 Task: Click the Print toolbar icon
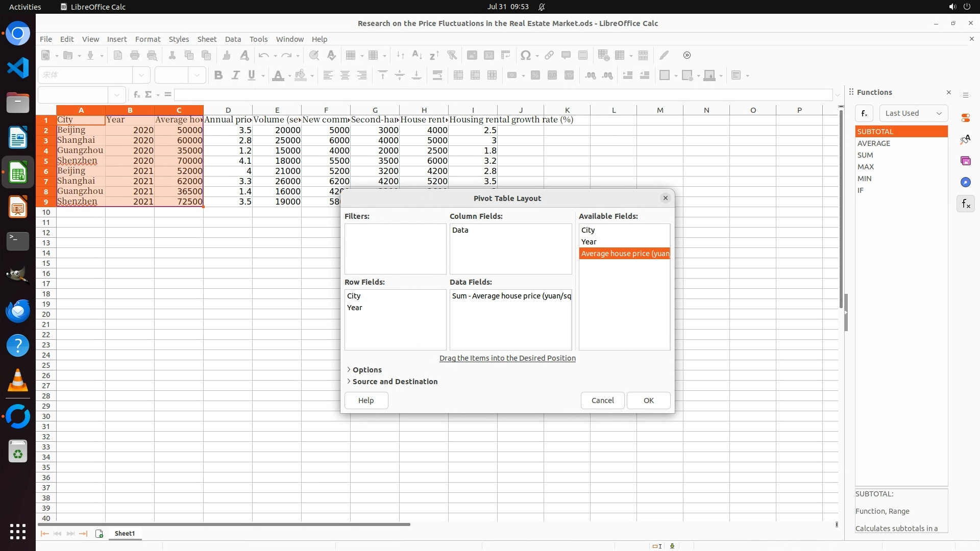[135, 56]
